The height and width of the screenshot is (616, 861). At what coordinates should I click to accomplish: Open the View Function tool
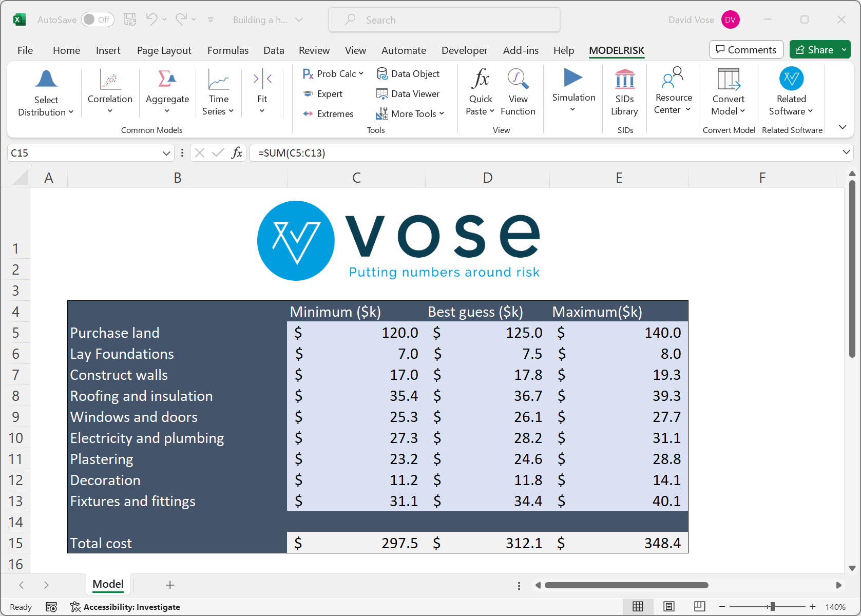pyautogui.click(x=518, y=92)
